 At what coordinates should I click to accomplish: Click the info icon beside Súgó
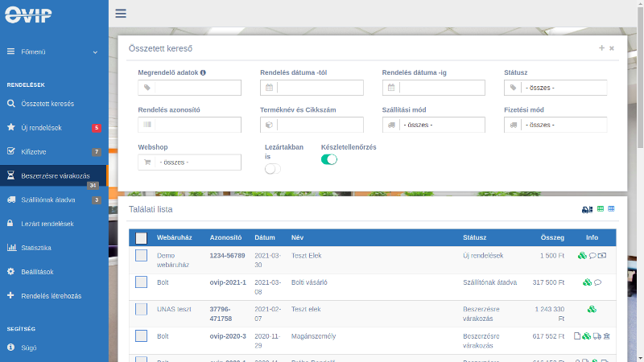(x=10, y=348)
